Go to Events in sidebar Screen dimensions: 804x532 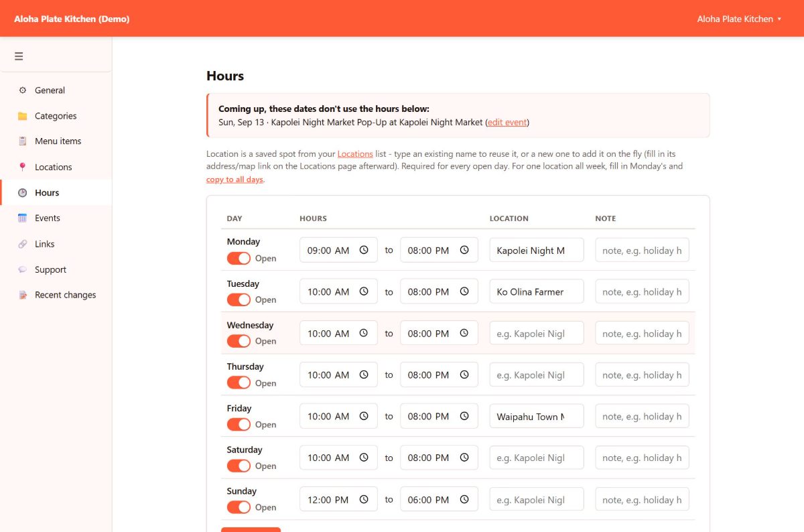tap(56, 218)
